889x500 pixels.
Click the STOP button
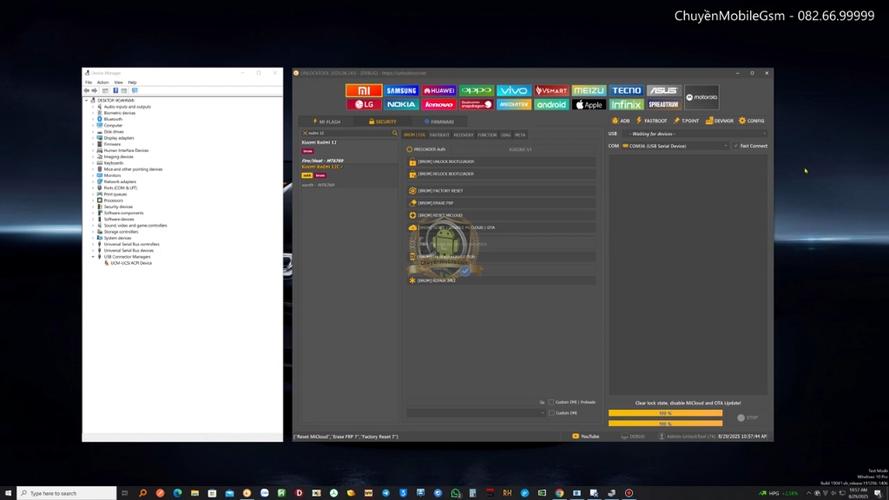(x=747, y=418)
